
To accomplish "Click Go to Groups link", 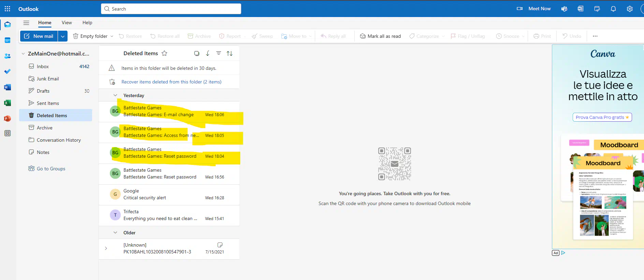I will click(51, 169).
